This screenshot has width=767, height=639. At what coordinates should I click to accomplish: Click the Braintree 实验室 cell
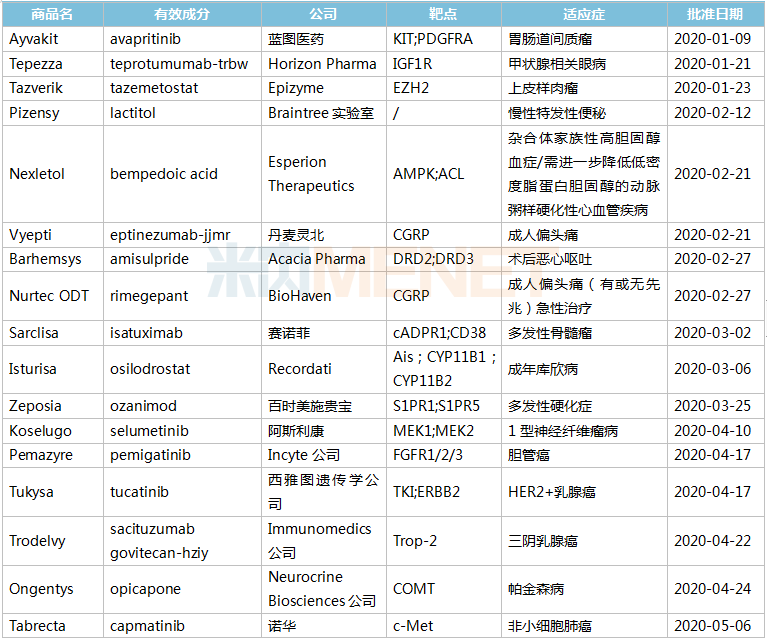pyautogui.click(x=323, y=113)
